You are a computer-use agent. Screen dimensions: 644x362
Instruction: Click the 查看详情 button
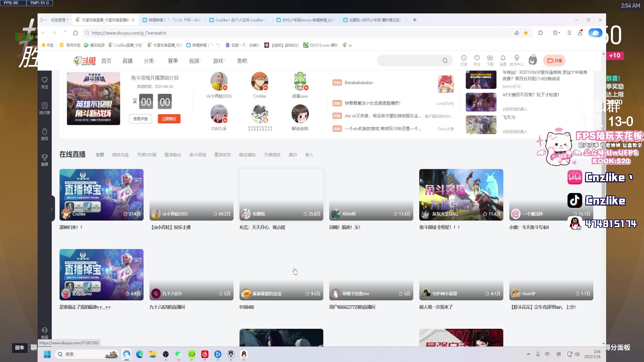141,119
